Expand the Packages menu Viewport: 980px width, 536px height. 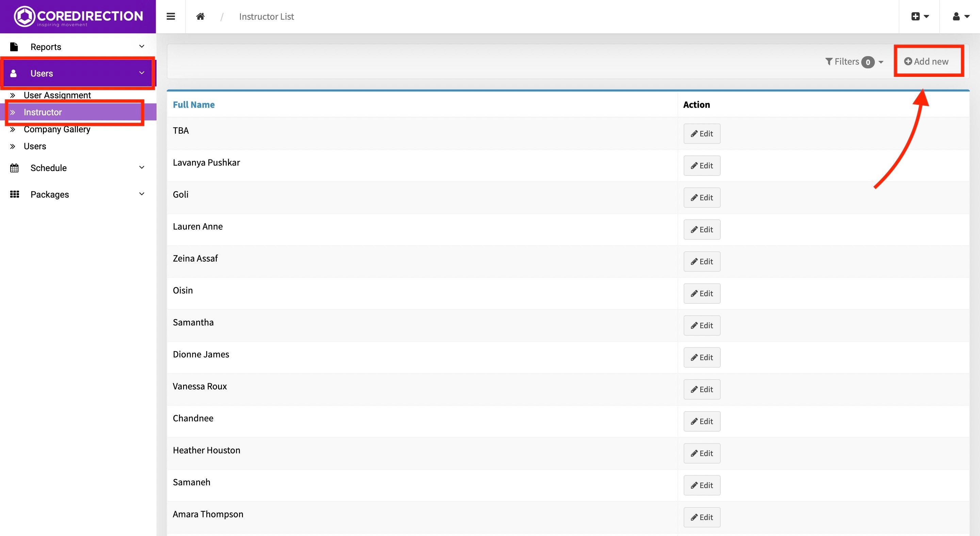(78, 194)
